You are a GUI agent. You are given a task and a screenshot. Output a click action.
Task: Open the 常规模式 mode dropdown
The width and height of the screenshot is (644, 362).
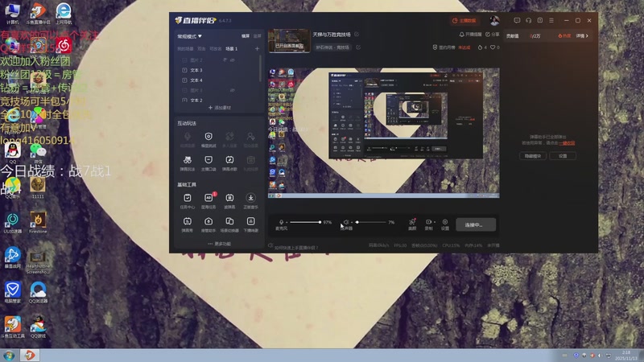189,36
